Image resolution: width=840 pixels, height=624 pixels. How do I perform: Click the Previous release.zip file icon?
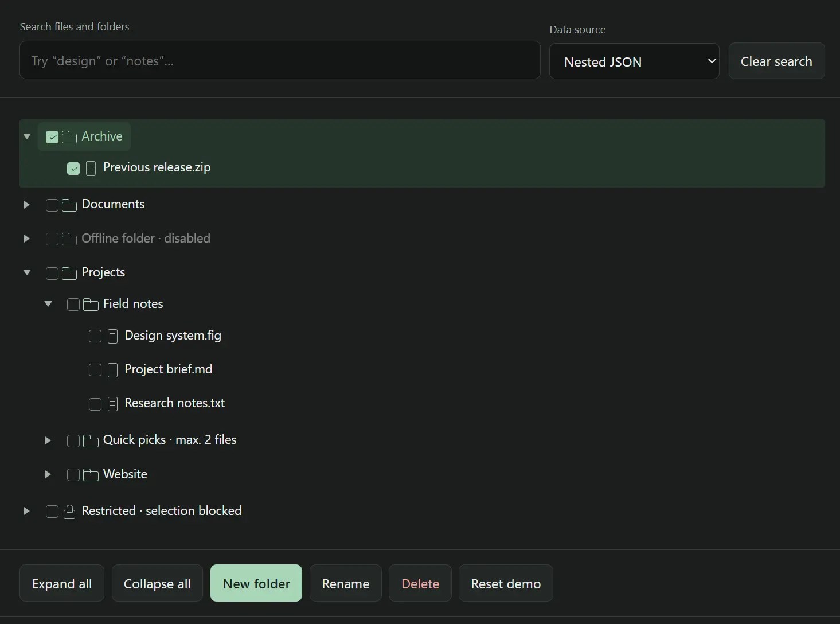click(91, 168)
